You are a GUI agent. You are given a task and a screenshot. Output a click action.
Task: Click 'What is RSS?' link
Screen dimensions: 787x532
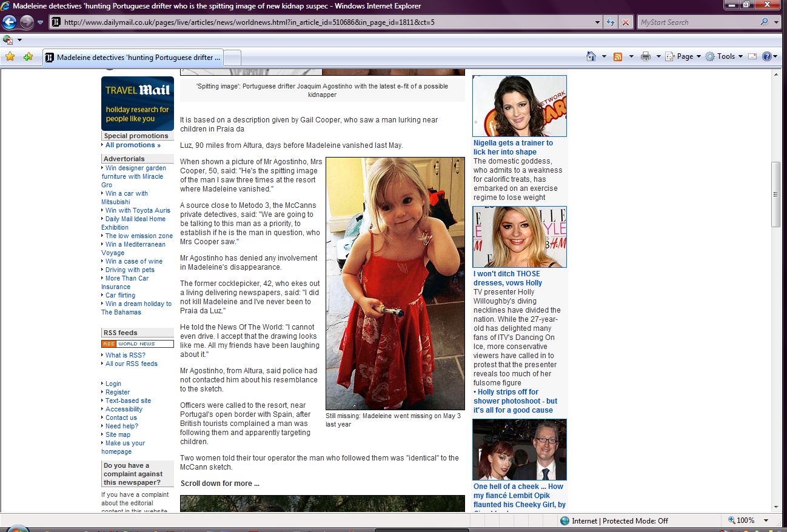click(x=125, y=355)
